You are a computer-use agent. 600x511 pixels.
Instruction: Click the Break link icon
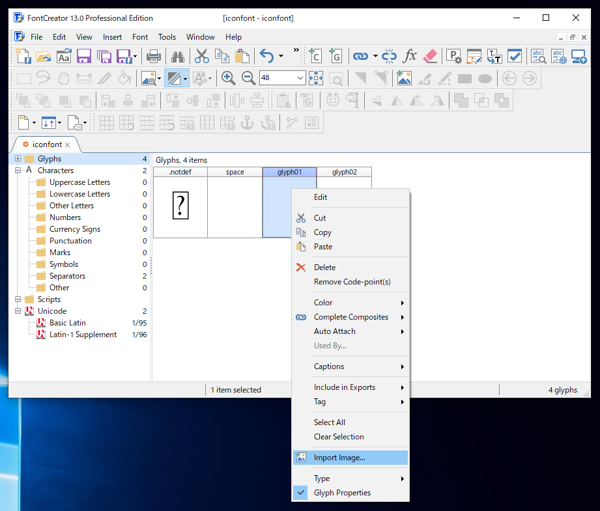389,56
